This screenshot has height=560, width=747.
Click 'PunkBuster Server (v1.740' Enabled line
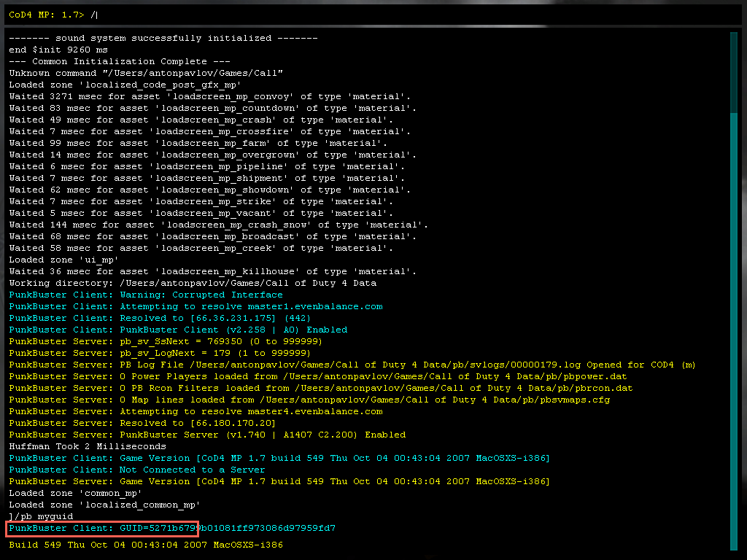[207, 435]
